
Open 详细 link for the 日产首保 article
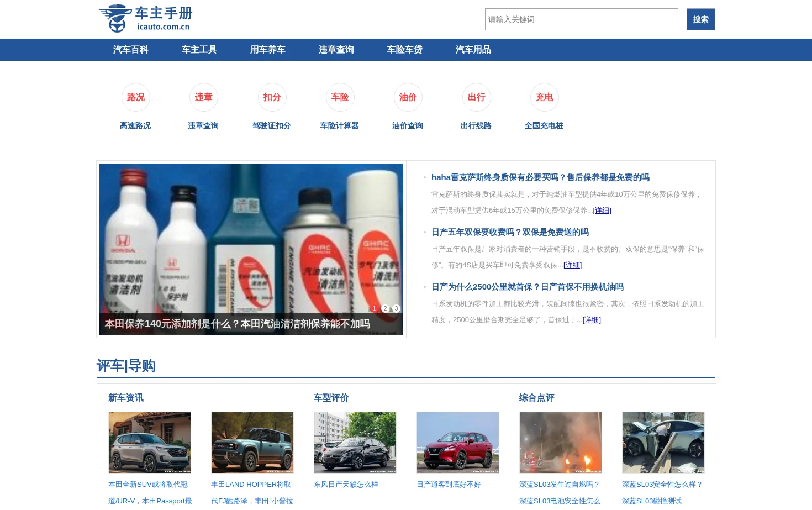tap(592, 319)
